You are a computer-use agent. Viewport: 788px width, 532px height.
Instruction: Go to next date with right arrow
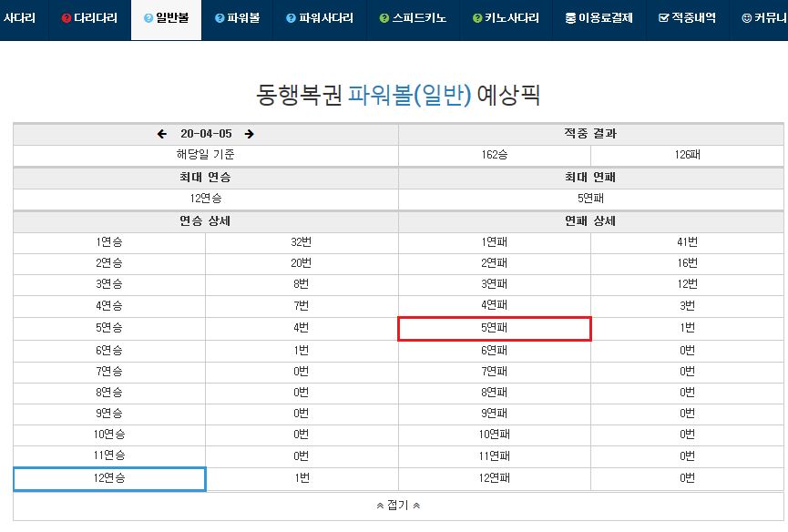(250, 134)
